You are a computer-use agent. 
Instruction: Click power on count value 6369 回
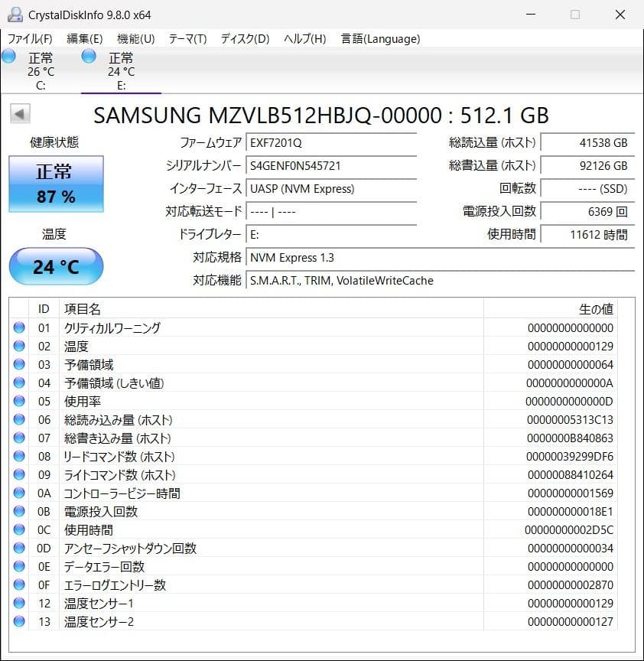click(587, 212)
